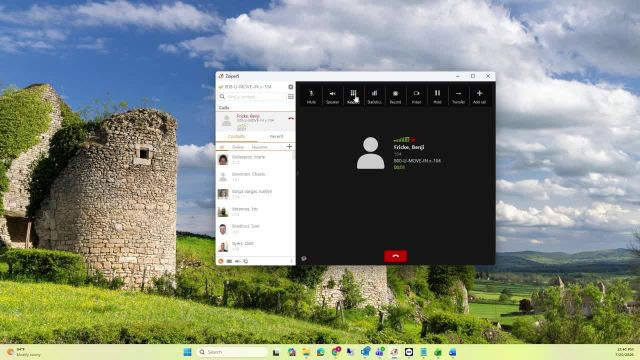Add a new contact with plus icon

(289, 147)
